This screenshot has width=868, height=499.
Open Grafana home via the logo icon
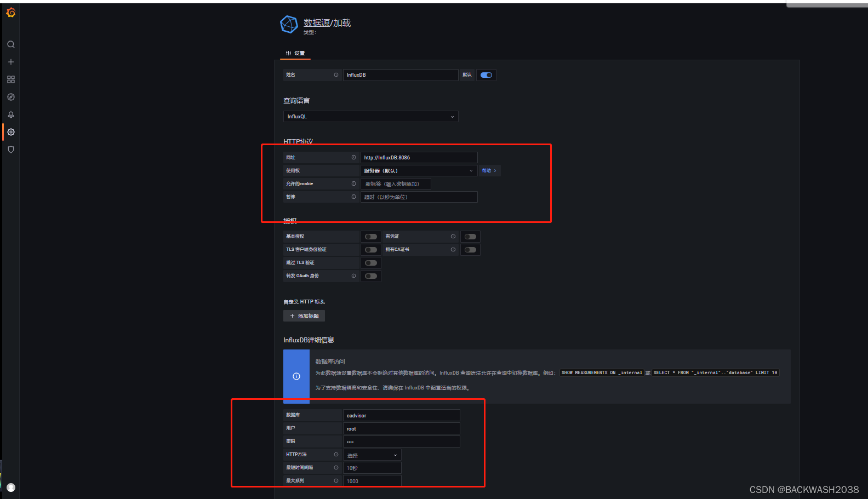[10, 12]
